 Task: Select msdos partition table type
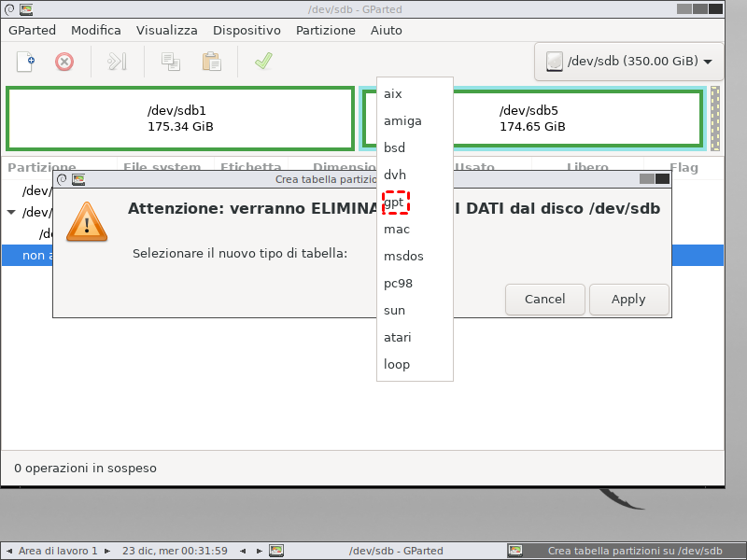pyautogui.click(x=415, y=256)
